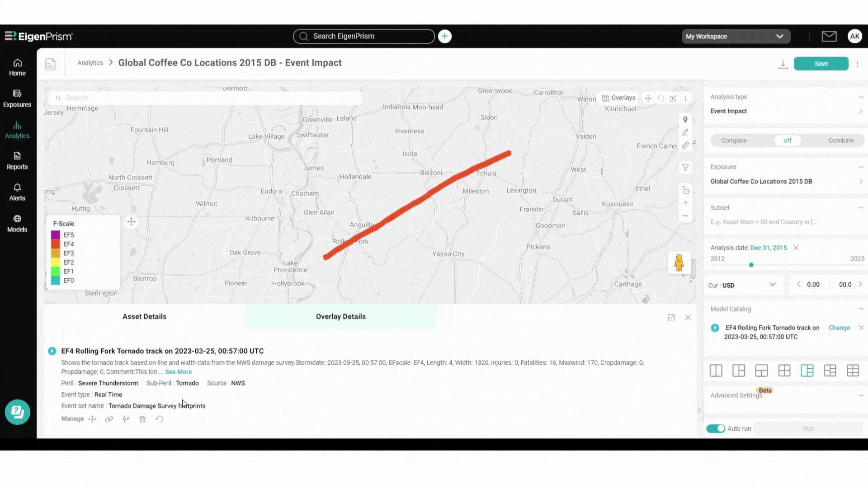868x488 pixels.
Task: Close the overlay details panel
Action: (x=688, y=318)
